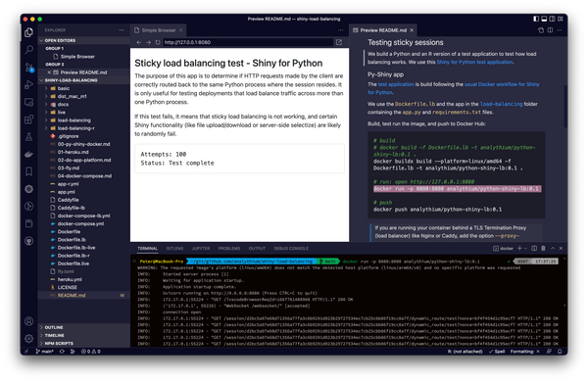This screenshot has width=588, height=382.
Task: Open the customize layout control
Action: (561, 19)
